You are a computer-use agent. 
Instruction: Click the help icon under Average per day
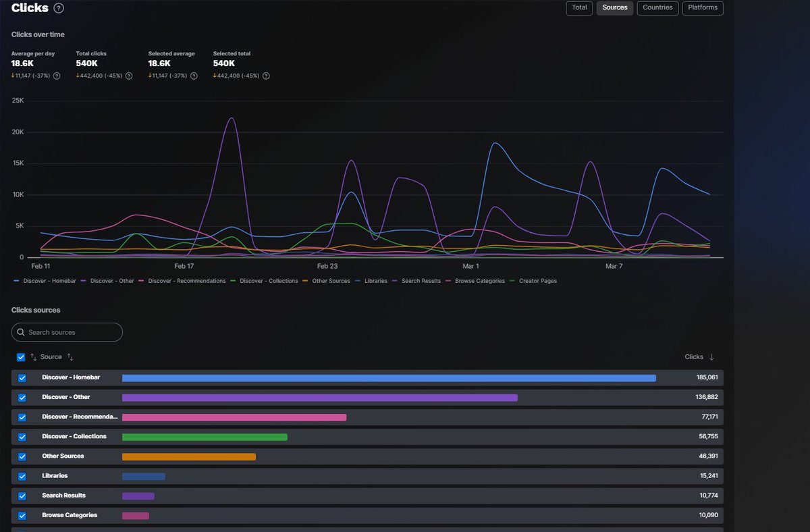click(56, 76)
